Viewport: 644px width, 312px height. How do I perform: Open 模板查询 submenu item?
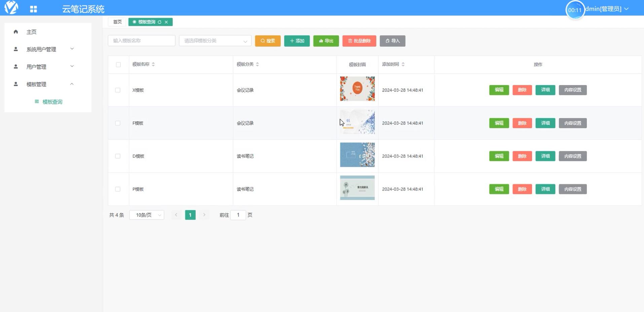click(48, 102)
